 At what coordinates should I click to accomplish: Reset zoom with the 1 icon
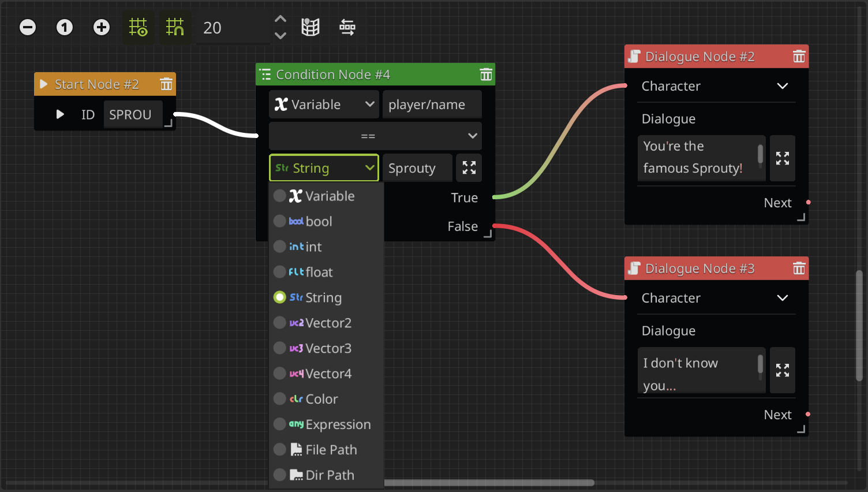[65, 27]
